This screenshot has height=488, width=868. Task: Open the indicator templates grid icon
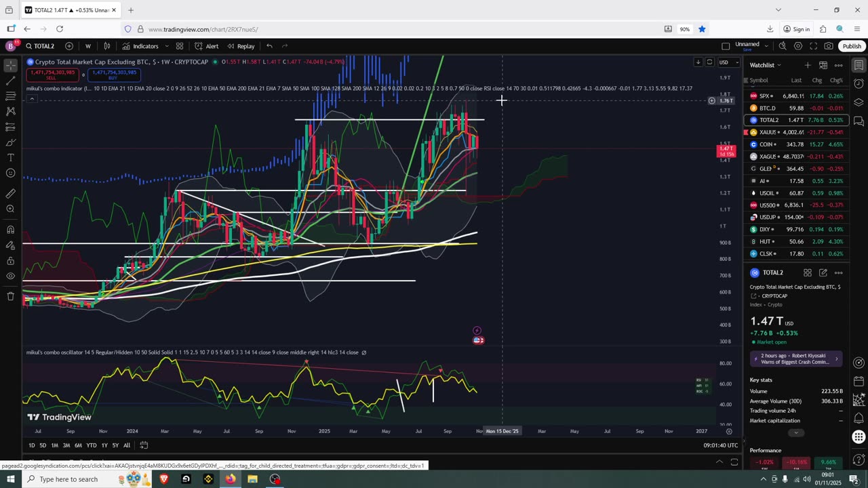click(x=180, y=46)
